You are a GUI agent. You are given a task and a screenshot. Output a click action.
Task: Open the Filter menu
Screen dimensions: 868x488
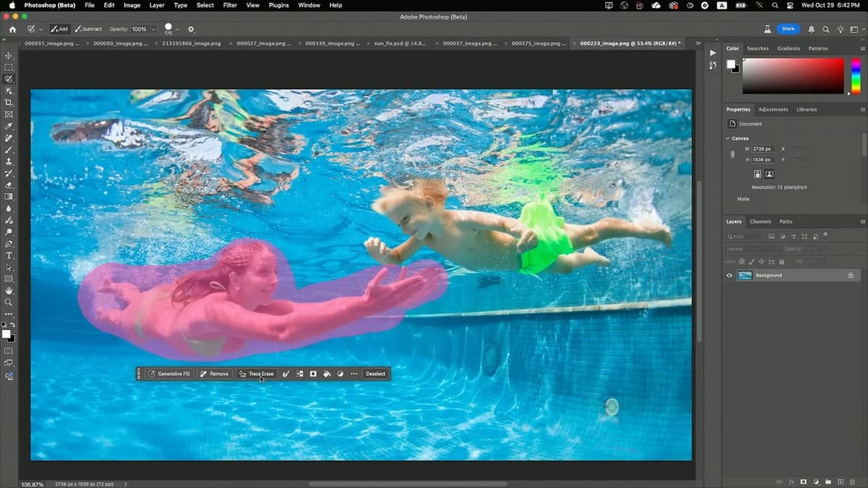tap(230, 5)
